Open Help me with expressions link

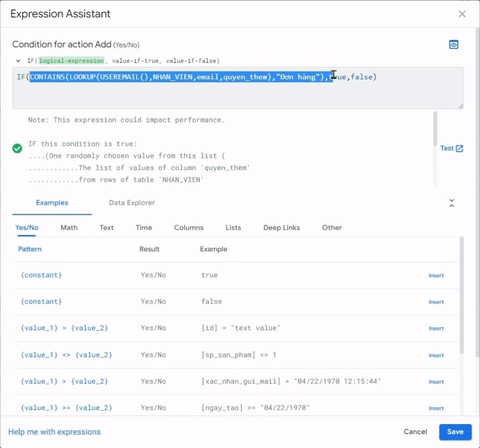point(54,432)
